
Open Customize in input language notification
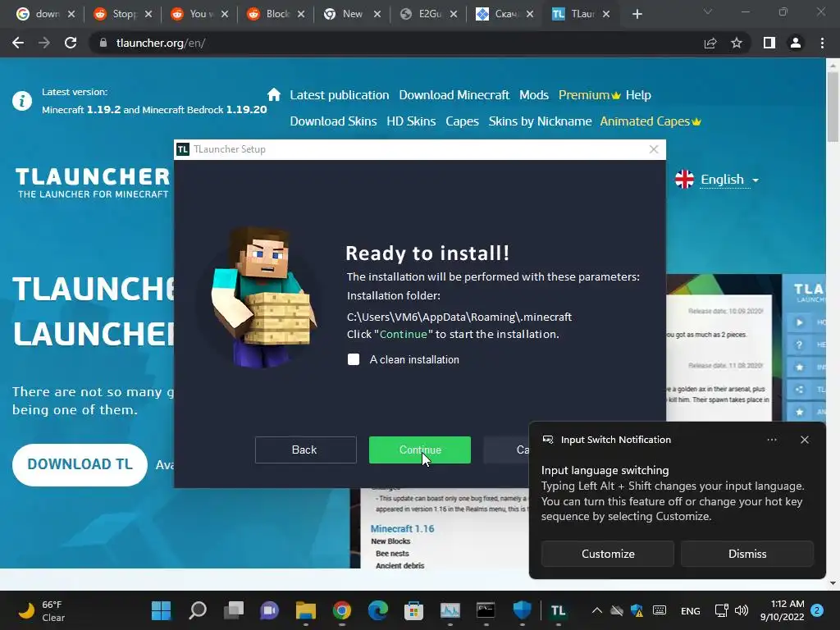click(x=608, y=554)
